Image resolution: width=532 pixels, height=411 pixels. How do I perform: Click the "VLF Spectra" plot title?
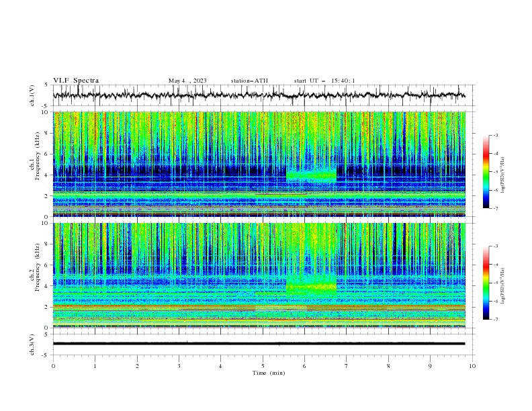[x=76, y=81]
